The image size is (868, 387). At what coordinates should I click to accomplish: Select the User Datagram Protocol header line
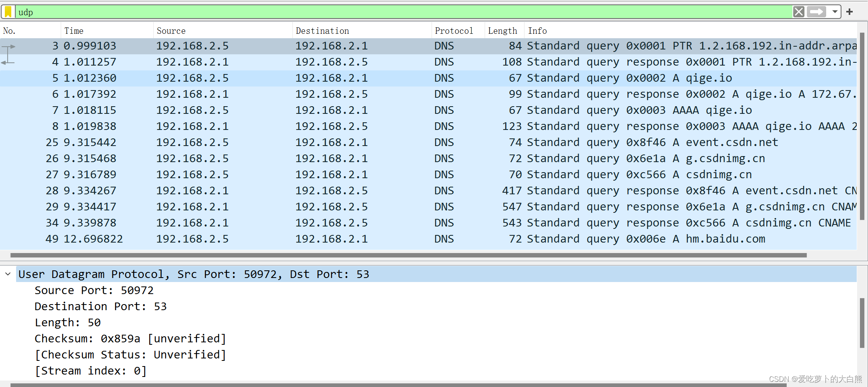[x=436, y=274]
